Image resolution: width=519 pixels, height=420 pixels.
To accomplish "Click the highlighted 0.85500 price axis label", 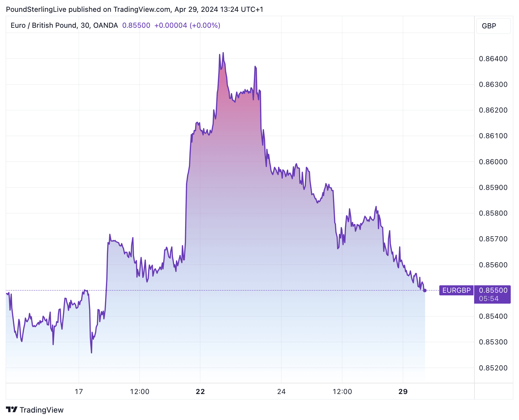I will 493,290.
